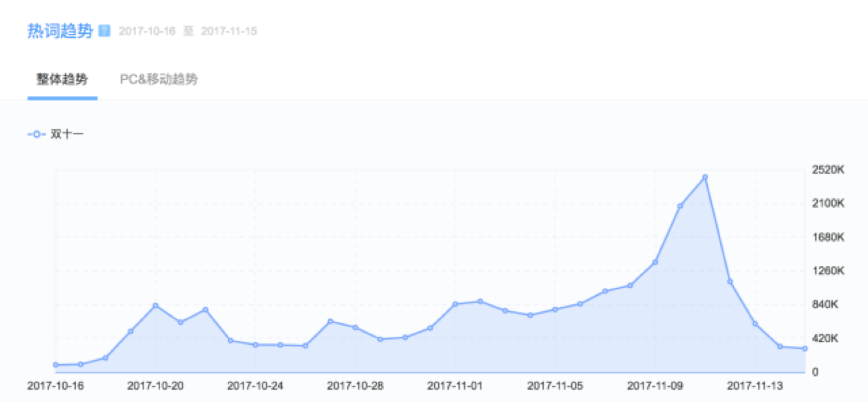
Task: Click the data point above 2017-11-05
Action: [555, 309]
